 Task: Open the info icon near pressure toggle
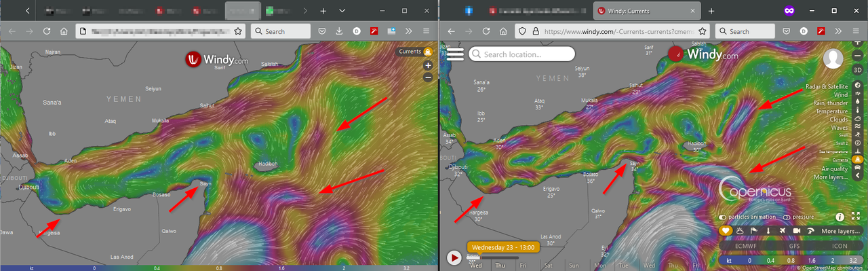point(840,217)
